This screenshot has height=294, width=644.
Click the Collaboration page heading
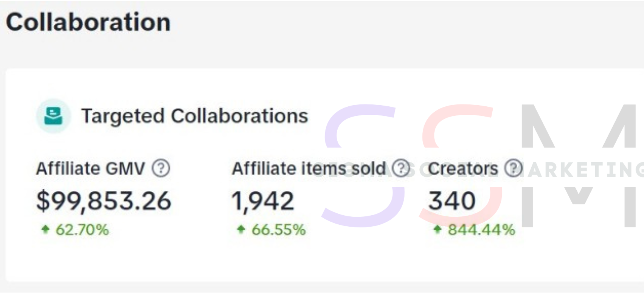pyautogui.click(x=88, y=22)
